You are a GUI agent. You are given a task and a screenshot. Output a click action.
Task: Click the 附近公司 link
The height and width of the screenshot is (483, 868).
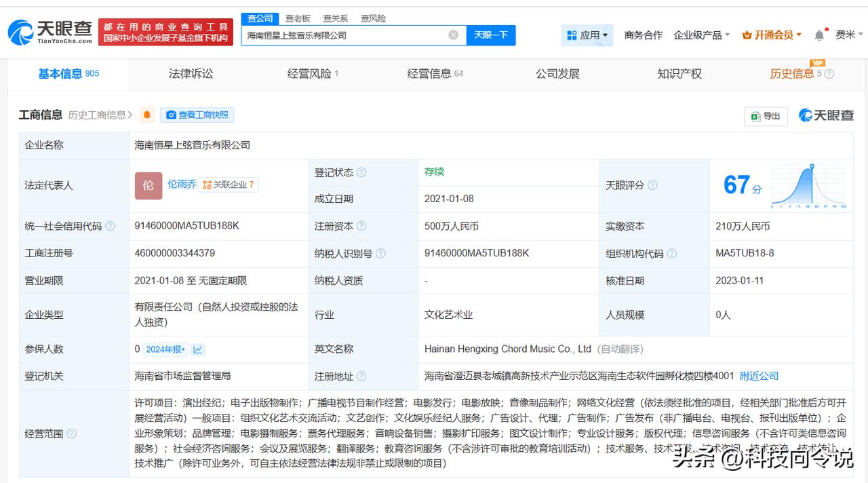[759, 376]
